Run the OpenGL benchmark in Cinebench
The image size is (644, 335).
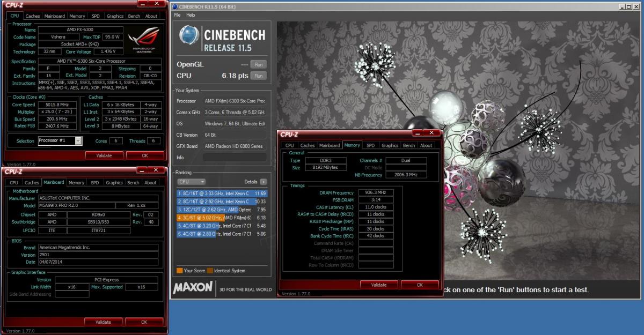coord(259,64)
